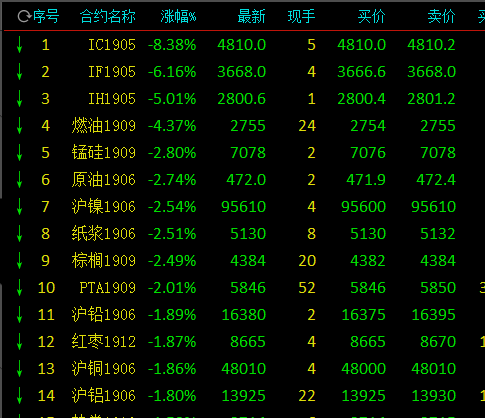This screenshot has height=418, width=485.
Task: Click the -1.80% change value
Action: tap(172, 396)
